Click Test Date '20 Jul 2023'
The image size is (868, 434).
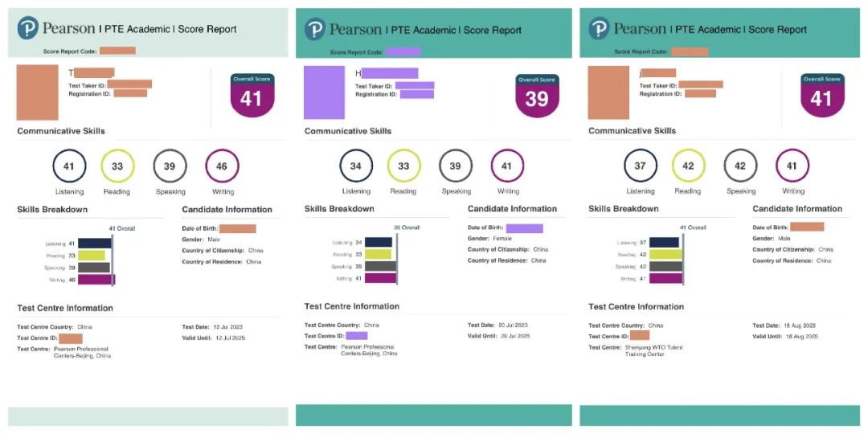click(x=514, y=325)
